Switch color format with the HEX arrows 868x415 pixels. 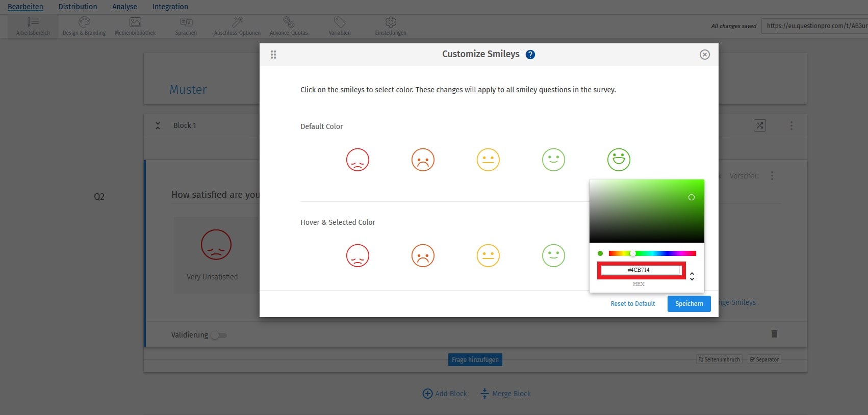pyautogui.click(x=692, y=276)
